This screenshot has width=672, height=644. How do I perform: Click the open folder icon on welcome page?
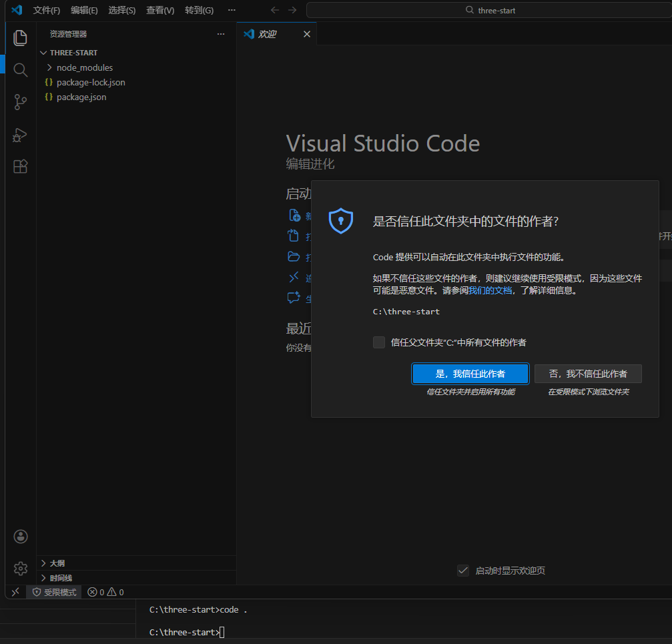pos(294,256)
